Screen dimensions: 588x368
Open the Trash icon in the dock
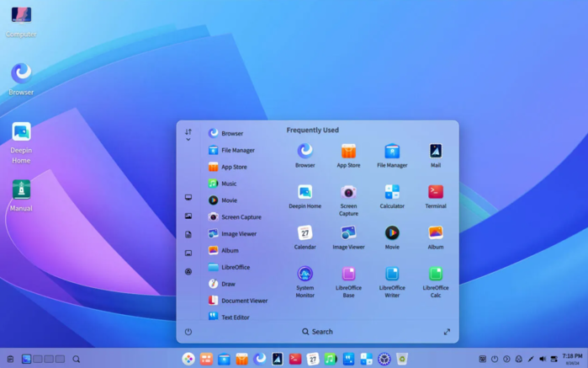(402, 359)
